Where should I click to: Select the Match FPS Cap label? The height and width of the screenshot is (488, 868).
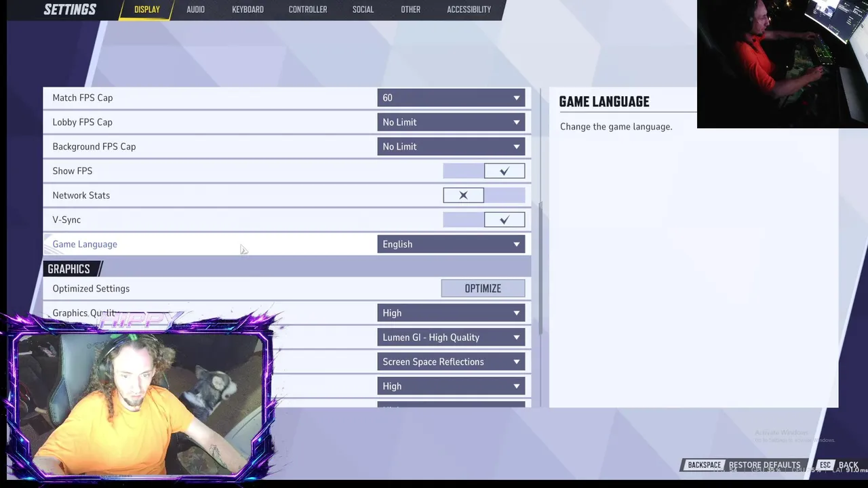pyautogui.click(x=83, y=98)
